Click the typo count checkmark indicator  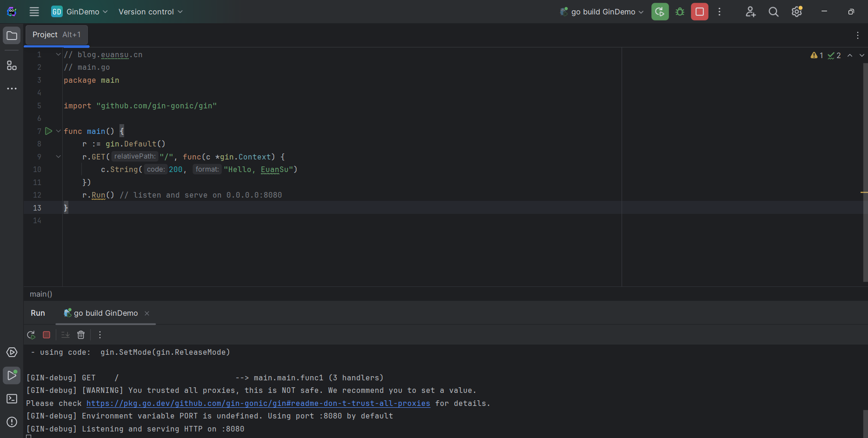834,55
